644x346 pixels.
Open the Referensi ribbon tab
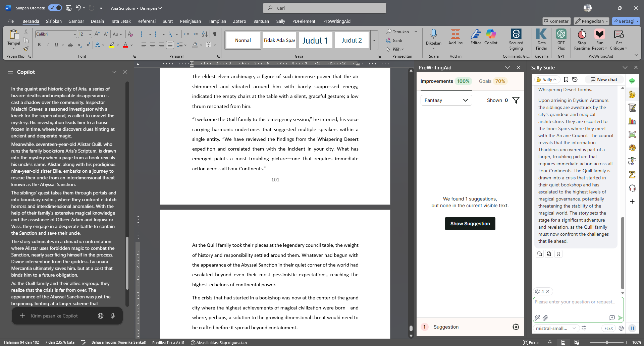coord(146,21)
